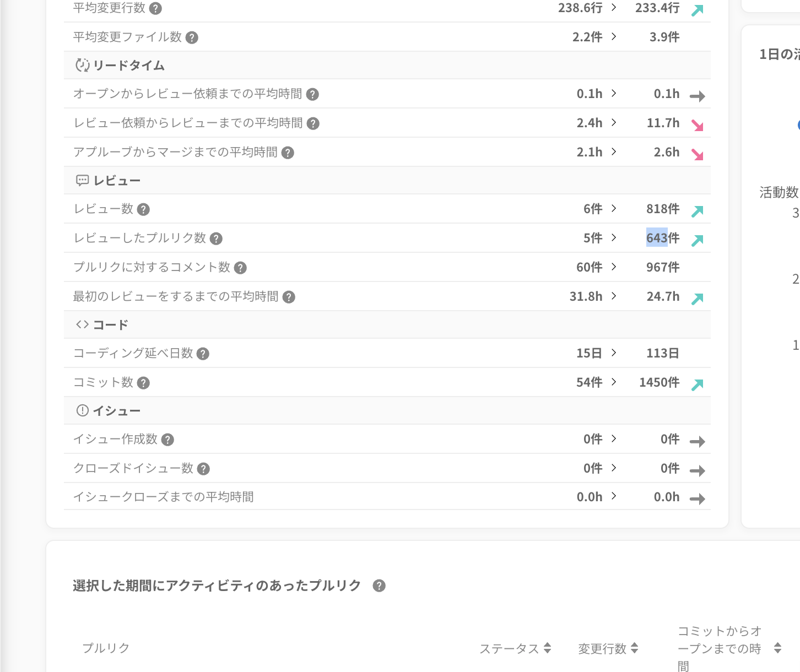The image size is (800, 672).
Task: Click help icon for 最初のレビューをするまでの平均時間
Action: tap(289, 297)
